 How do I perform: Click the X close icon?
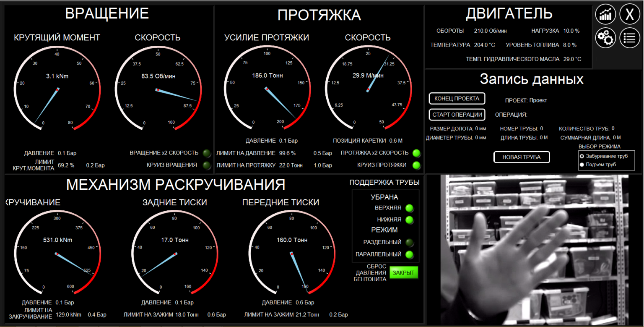pyautogui.click(x=629, y=16)
